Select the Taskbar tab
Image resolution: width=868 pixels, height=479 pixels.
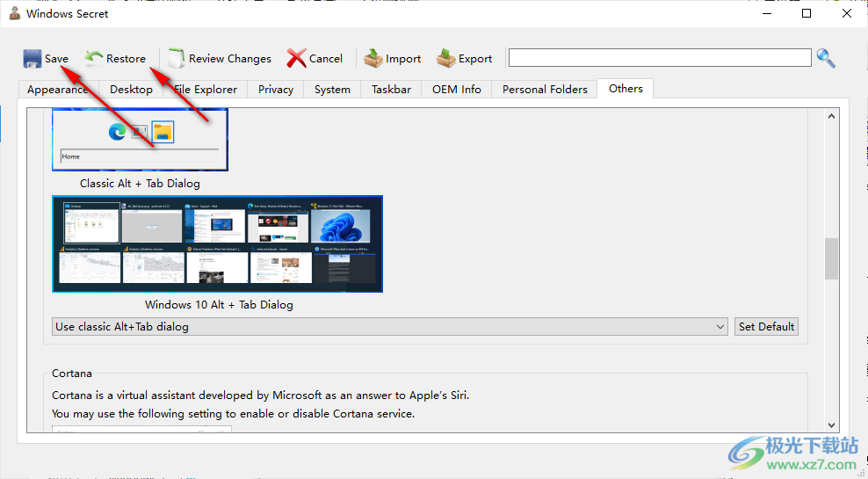pyautogui.click(x=391, y=90)
